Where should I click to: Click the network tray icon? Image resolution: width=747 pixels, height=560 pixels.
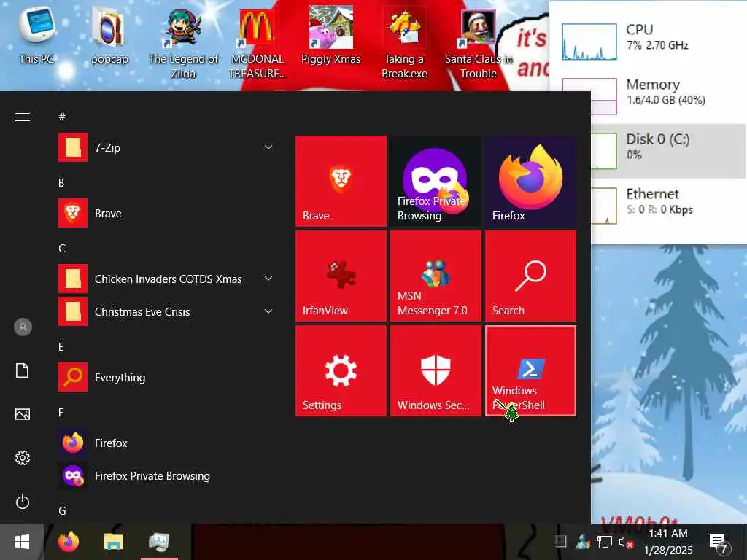pos(604,542)
